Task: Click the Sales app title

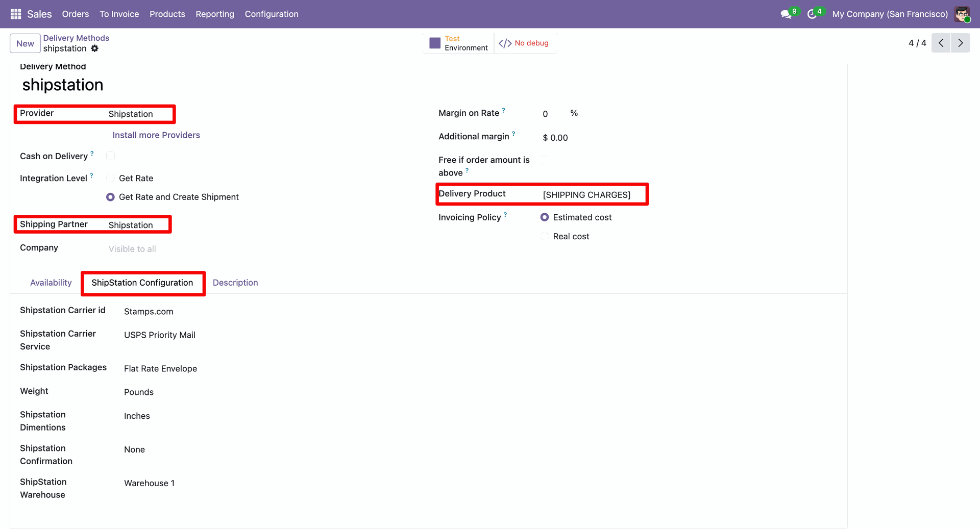Action: click(x=39, y=14)
